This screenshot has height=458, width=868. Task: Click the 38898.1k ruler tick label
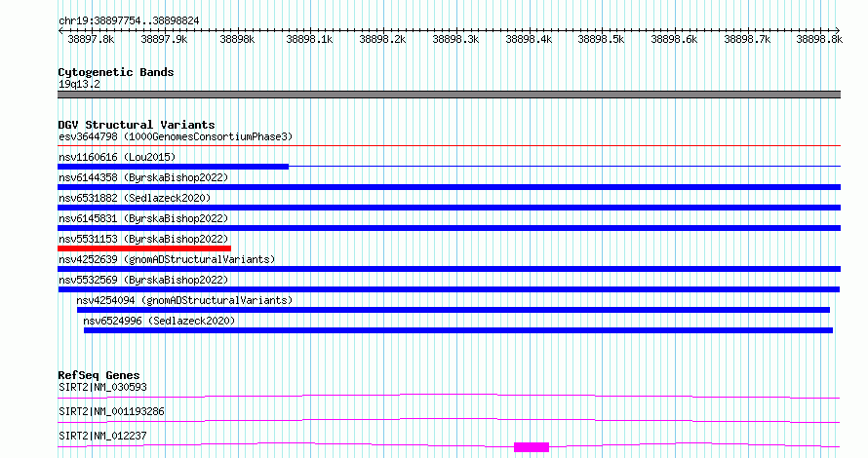click(309, 39)
